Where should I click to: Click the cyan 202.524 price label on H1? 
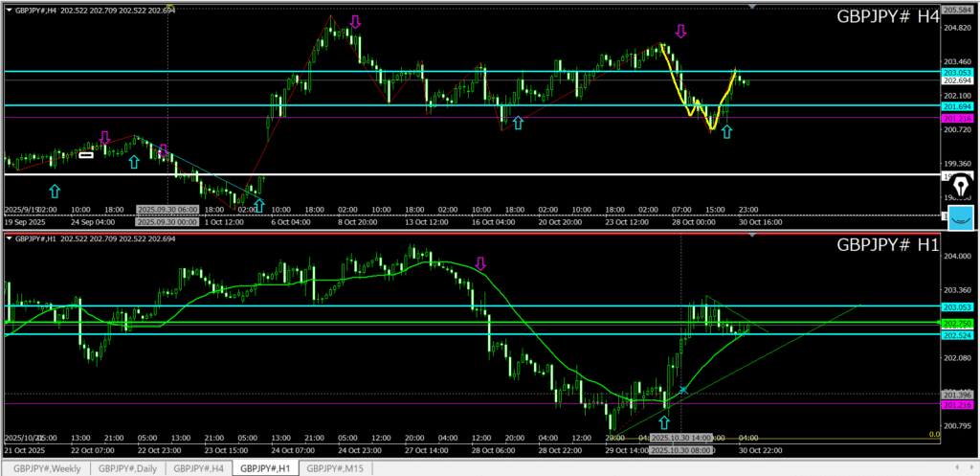(958, 335)
